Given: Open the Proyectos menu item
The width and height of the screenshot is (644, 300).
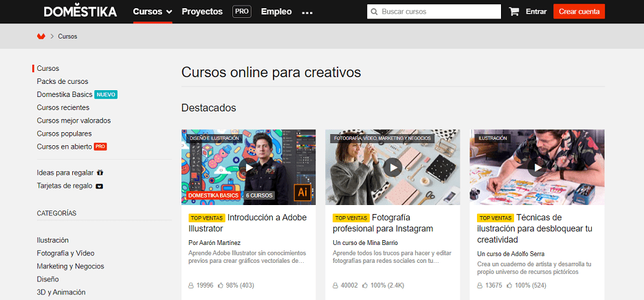Looking at the screenshot, I should tap(202, 12).
